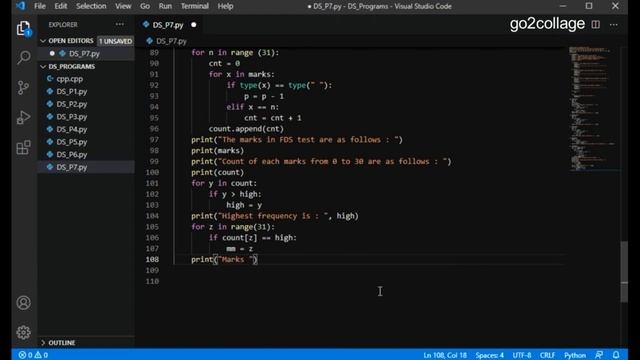Viewport: 640px width, 360px height.
Task: Open DS_P5.py in the file tree
Action: [x=87, y=142]
